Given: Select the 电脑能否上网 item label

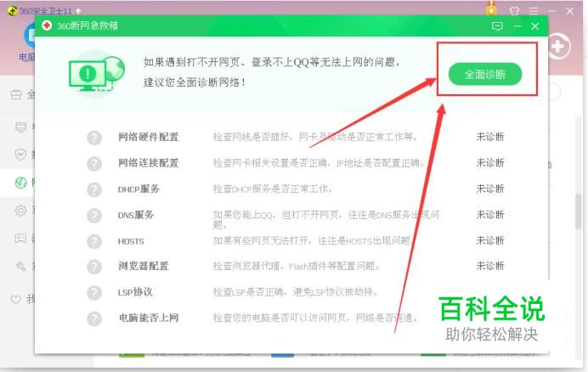Looking at the screenshot, I should 149,318.
